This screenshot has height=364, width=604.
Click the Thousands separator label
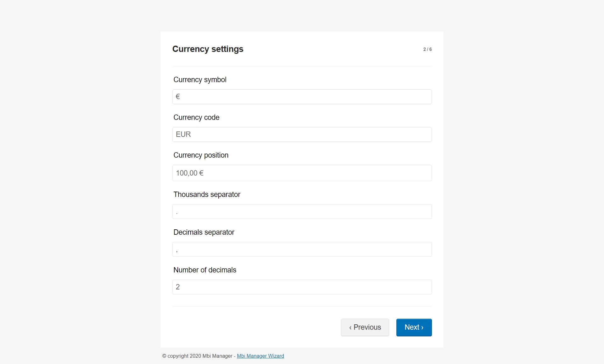click(x=207, y=194)
